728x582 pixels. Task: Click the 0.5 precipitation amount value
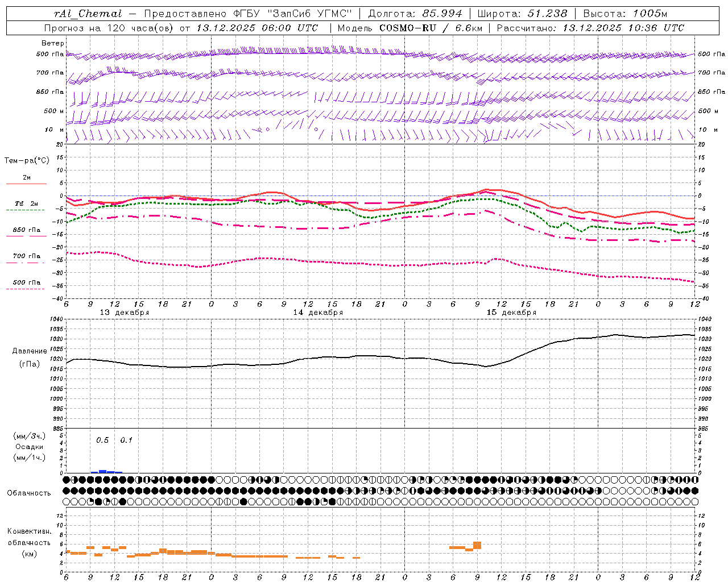click(x=102, y=440)
